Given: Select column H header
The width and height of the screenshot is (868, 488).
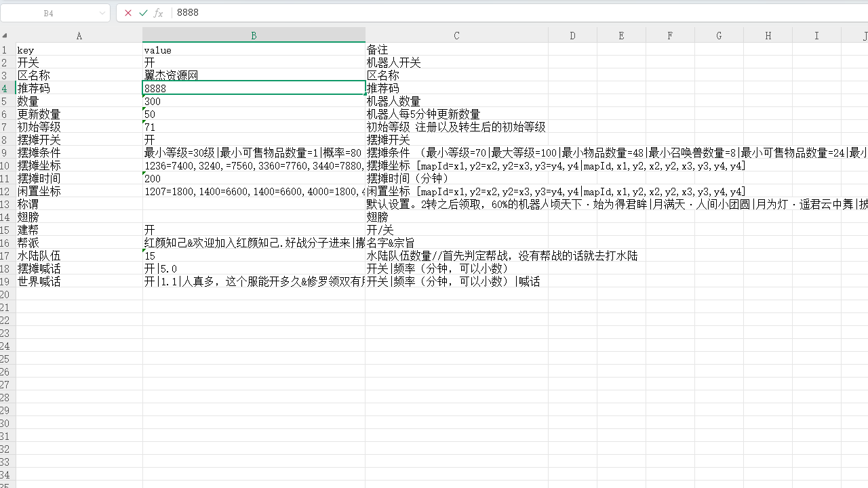Looking at the screenshot, I should 768,36.
